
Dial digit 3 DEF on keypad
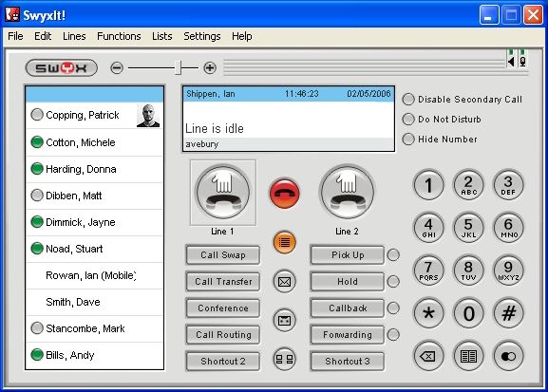tap(508, 185)
